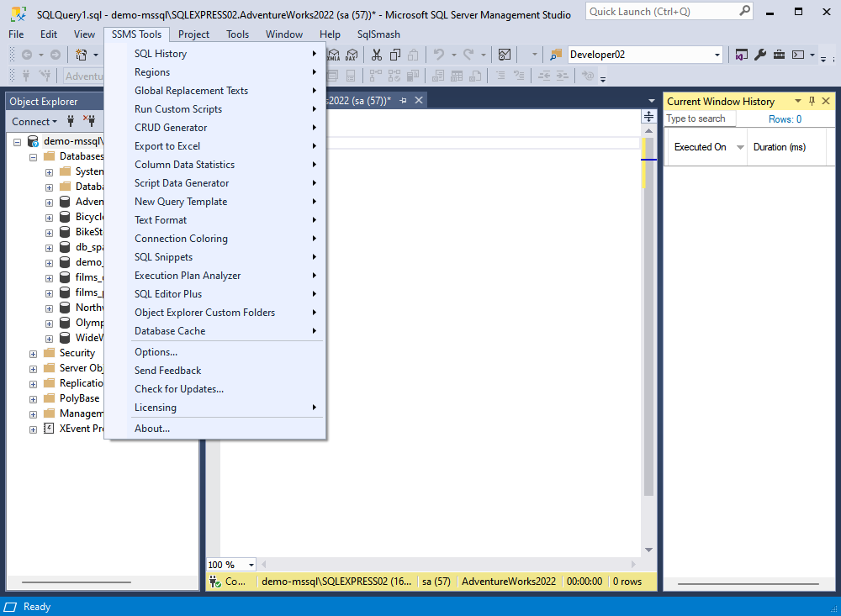Click the editor vertical scrollbar down arrow
This screenshot has width=841, height=616.
point(648,550)
